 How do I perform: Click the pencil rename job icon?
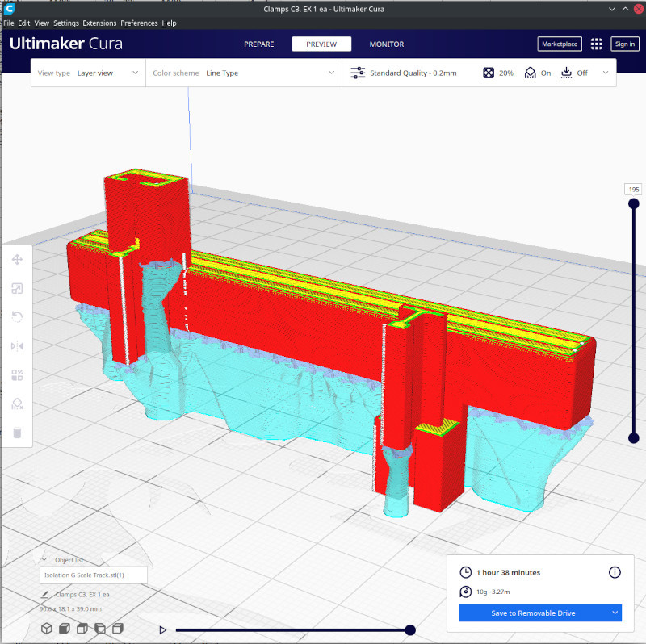coord(45,595)
